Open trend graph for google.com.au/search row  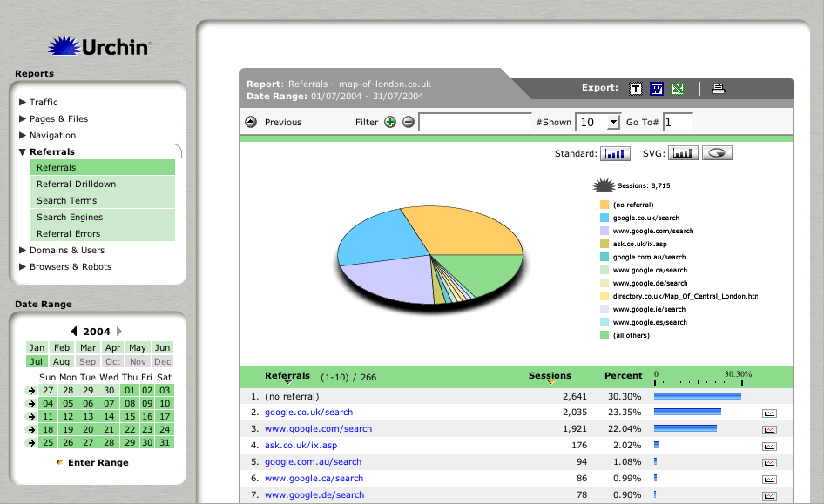[769, 462]
